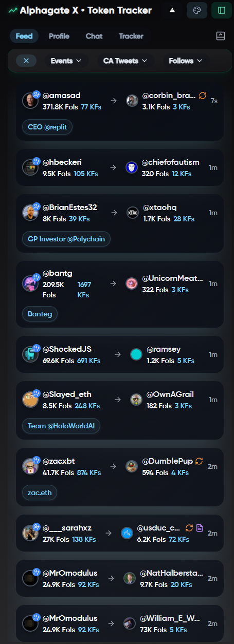Click the collapse panel icon beside tabs
This screenshot has width=234, height=644.
tap(221, 36)
